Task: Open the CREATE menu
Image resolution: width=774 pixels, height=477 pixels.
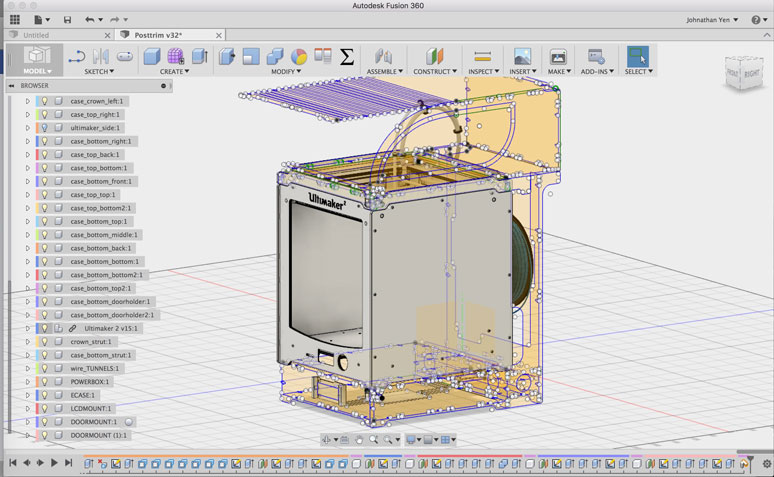Action: 174,72
